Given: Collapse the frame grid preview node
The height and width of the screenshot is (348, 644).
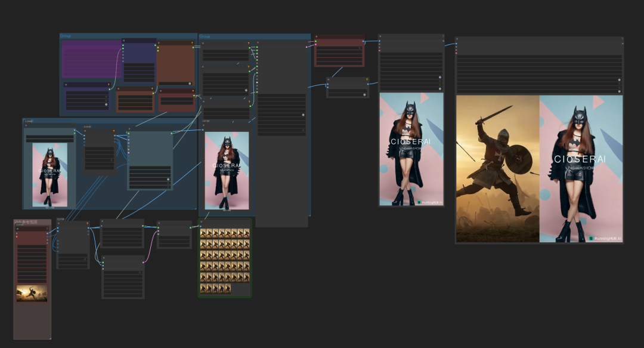Looking at the screenshot, I should point(202,221).
